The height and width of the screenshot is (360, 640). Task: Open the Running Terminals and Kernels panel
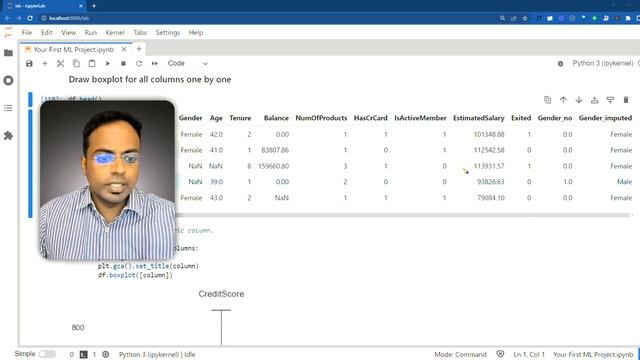[x=8, y=80]
